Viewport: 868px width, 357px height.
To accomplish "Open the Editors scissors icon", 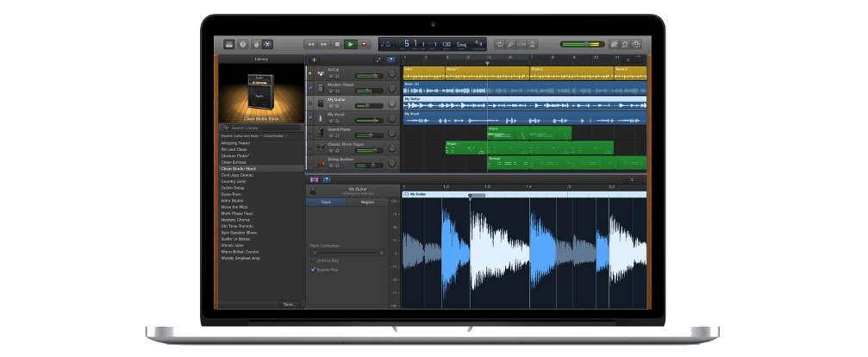I will (x=267, y=44).
